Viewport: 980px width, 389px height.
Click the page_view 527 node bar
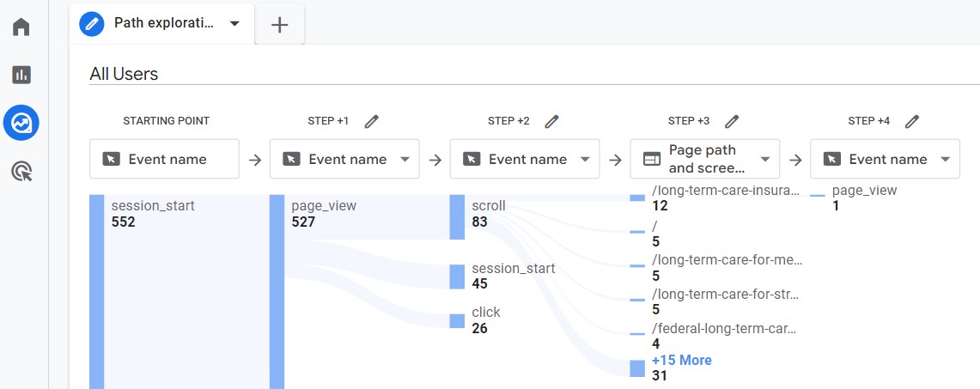coord(277,292)
